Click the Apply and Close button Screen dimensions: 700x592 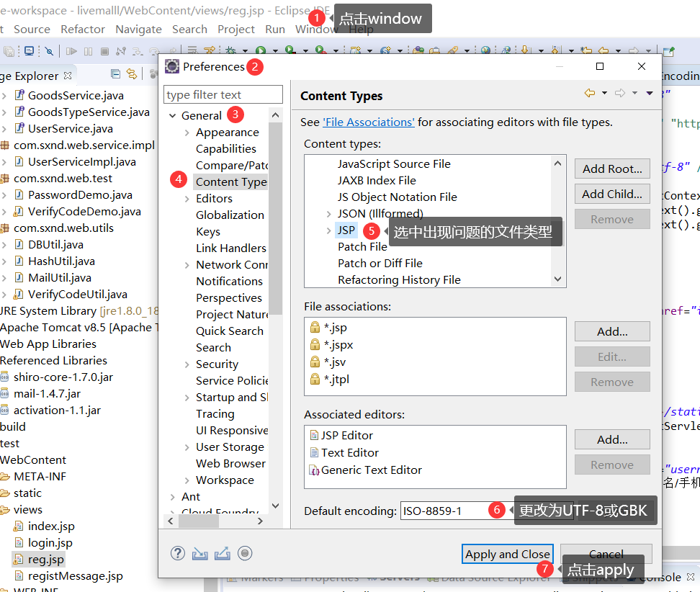[507, 553]
